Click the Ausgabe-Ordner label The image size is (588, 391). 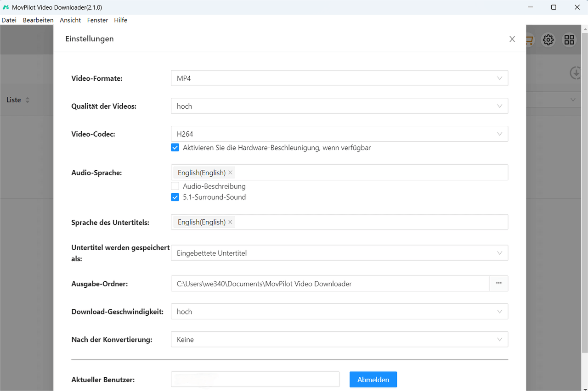coord(100,284)
